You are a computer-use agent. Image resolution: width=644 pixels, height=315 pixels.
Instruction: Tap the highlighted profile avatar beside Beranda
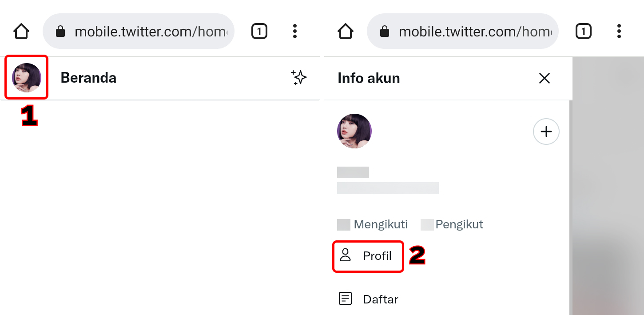coord(26,77)
